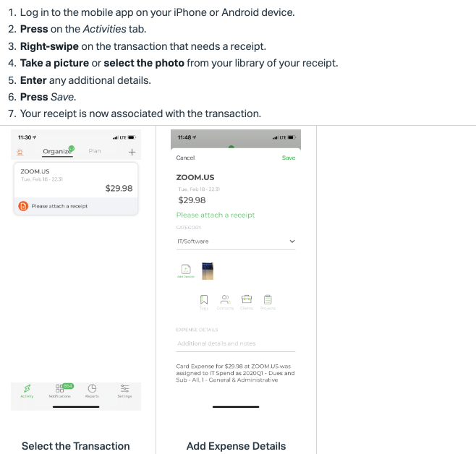476x454 pixels.
Task: Tap the orange receipt warning icon
Action: (x=23, y=206)
